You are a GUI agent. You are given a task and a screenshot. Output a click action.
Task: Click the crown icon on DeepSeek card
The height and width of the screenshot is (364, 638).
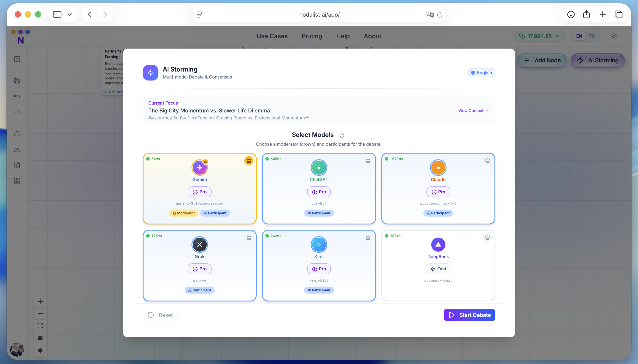tap(487, 238)
